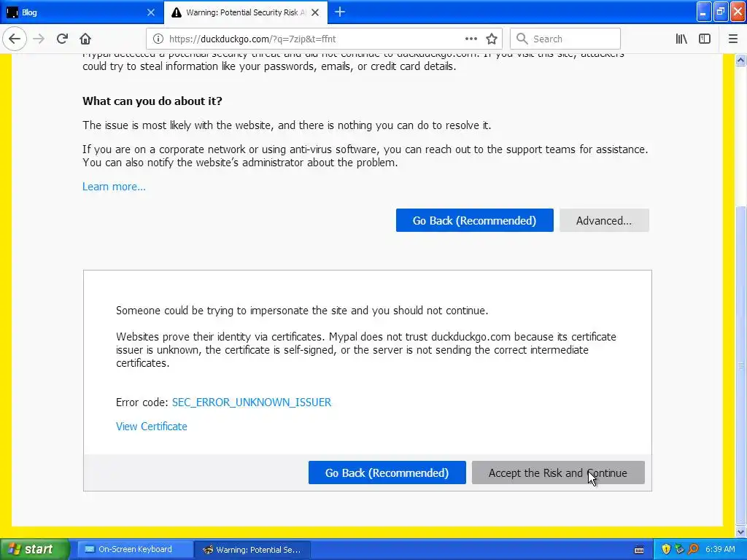Click the scrollbar down arrow
Image resolution: width=747 pixels, height=560 pixels.
pyautogui.click(x=741, y=532)
